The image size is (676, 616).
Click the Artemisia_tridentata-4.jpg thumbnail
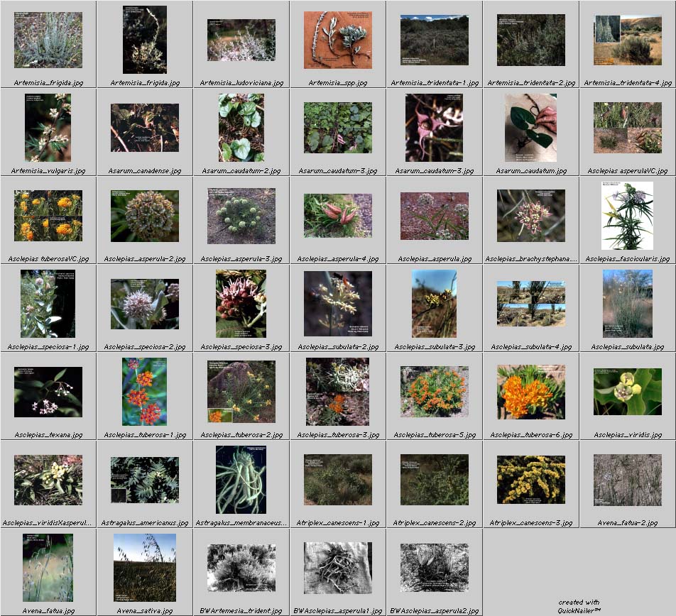[x=627, y=40]
